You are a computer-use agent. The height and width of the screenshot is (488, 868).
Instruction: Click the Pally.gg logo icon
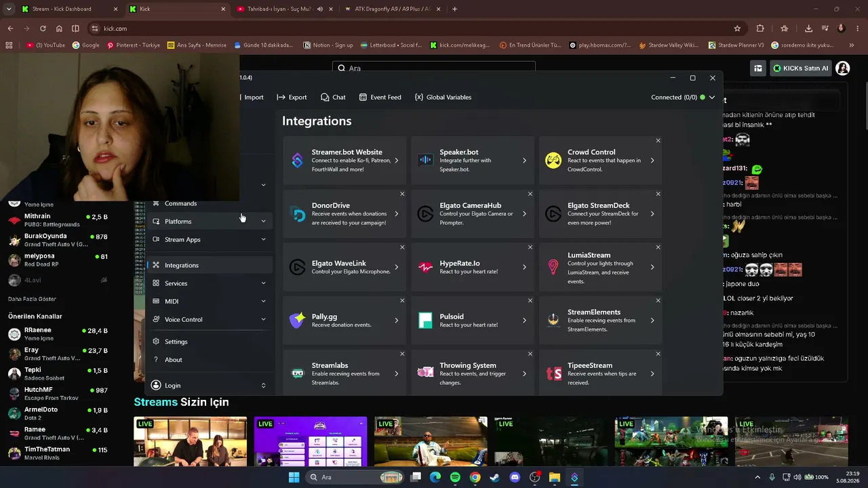pyautogui.click(x=298, y=321)
